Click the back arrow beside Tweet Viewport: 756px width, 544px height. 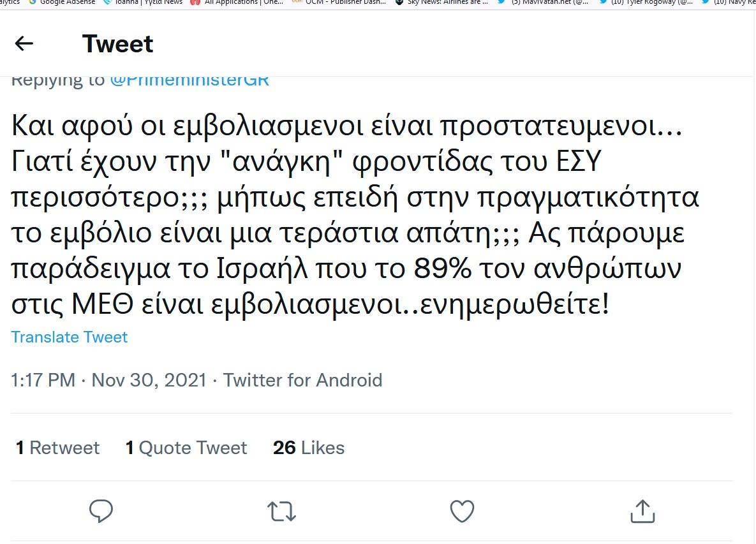[24, 43]
